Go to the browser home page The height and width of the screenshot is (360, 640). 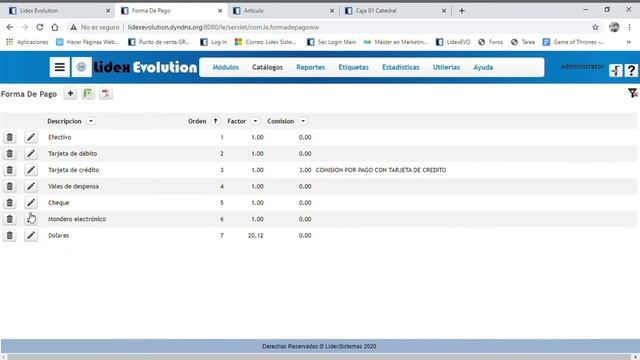pyautogui.click(x=55, y=27)
